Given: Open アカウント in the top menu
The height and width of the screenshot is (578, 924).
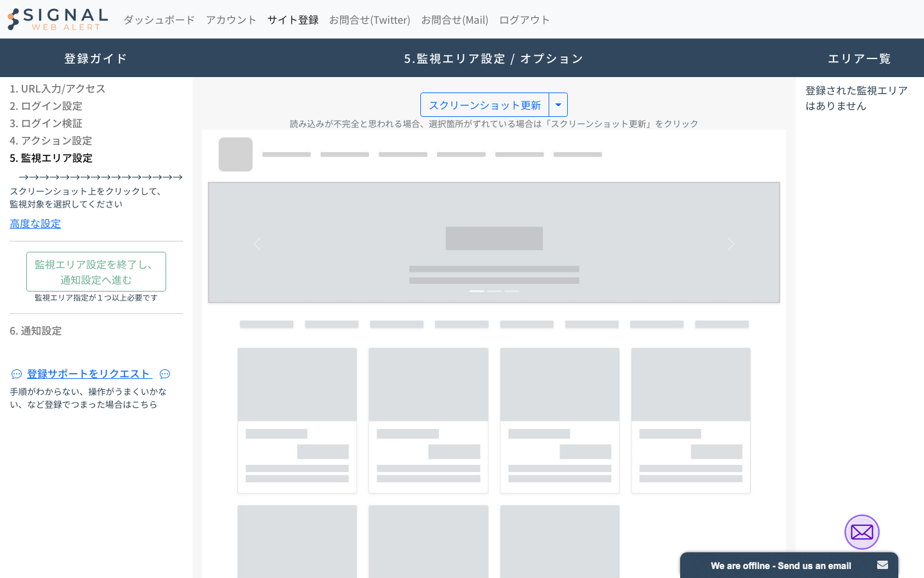Looking at the screenshot, I should tap(231, 20).
